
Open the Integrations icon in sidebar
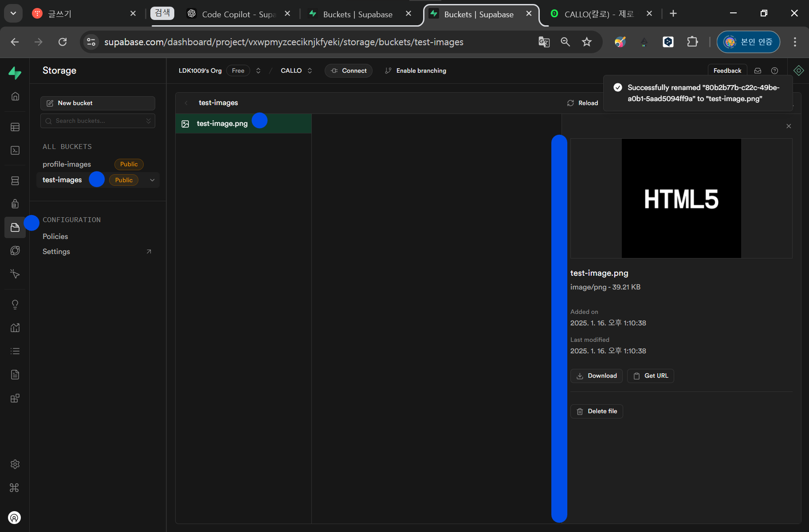[x=15, y=398]
